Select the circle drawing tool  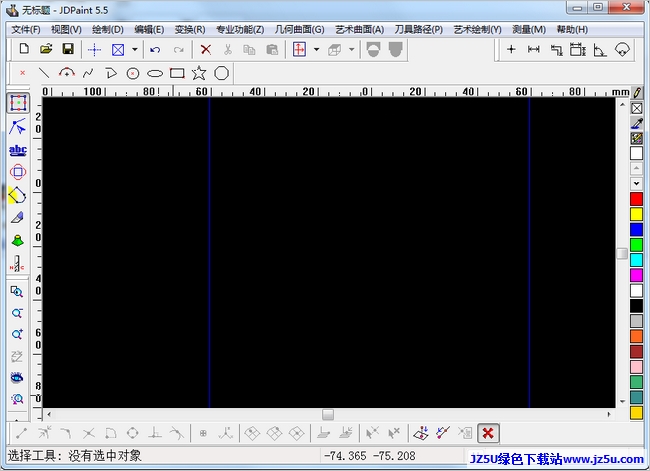tap(133, 74)
